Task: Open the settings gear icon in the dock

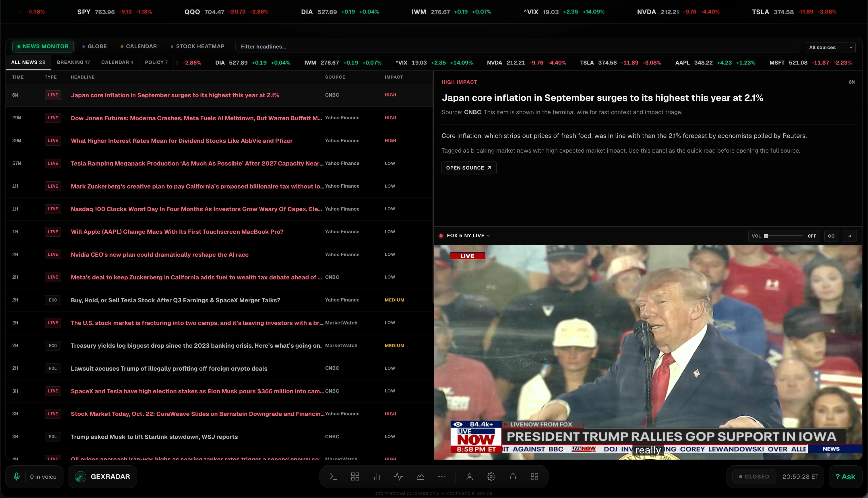Action: coord(491,476)
